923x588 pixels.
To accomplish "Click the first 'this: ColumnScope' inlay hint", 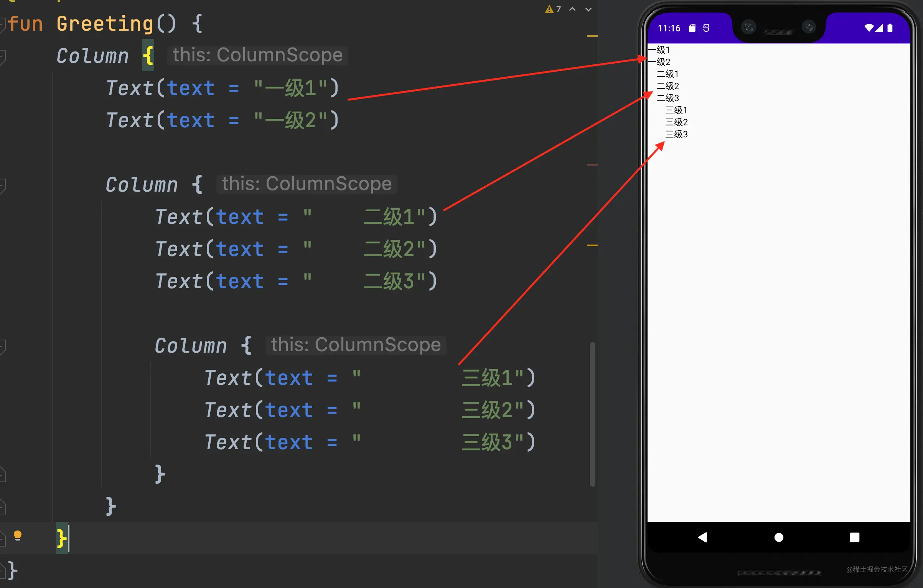I will [257, 55].
